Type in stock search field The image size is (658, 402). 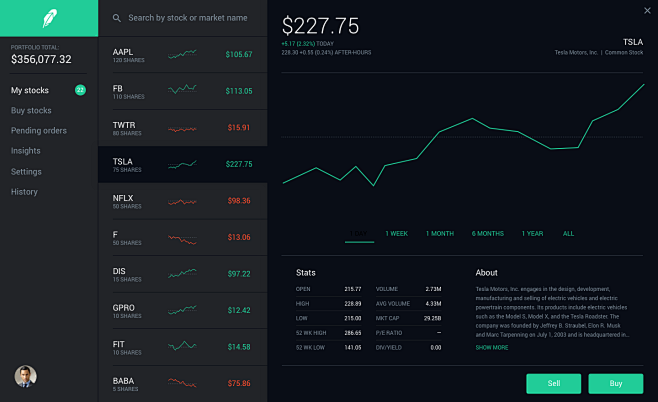coord(188,18)
